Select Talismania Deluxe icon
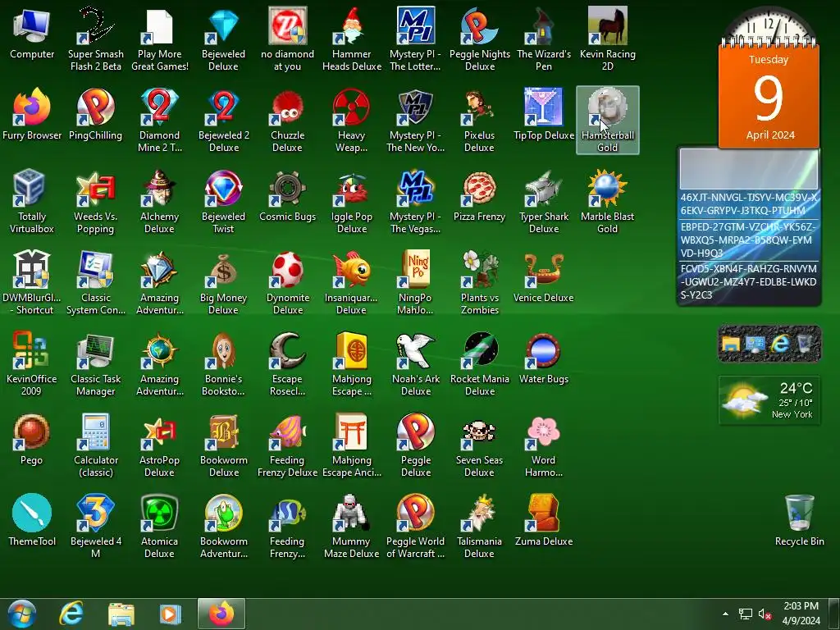840x630 pixels. pos(479,526)
